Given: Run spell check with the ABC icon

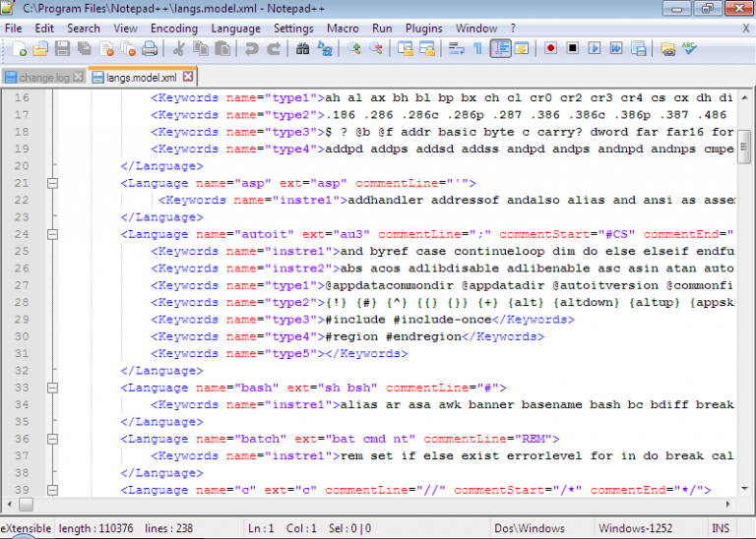Looking at the screenshot, I should click(x=689, y=48).
